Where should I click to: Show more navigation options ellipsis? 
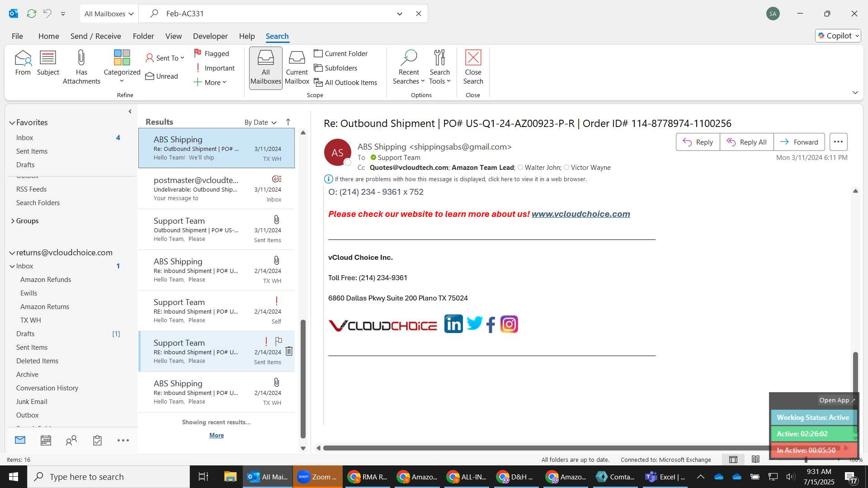pyautogui.click(x=123, y=440)
